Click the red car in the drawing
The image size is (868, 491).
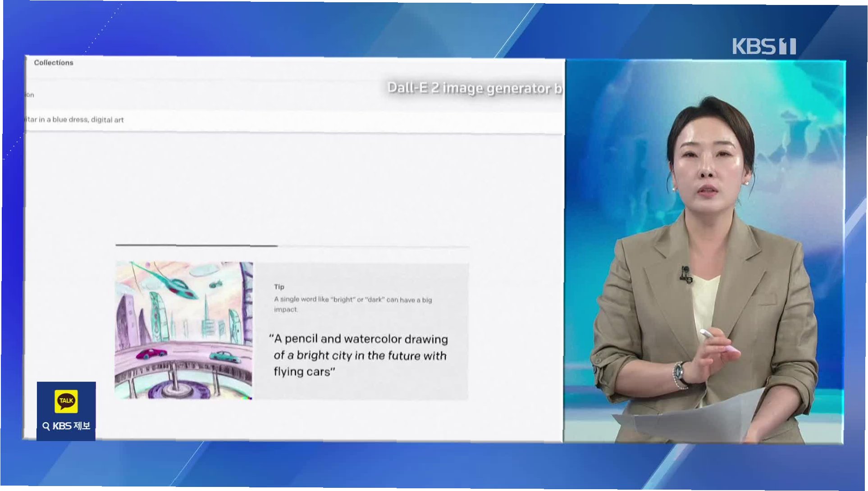tap(151, 354)
